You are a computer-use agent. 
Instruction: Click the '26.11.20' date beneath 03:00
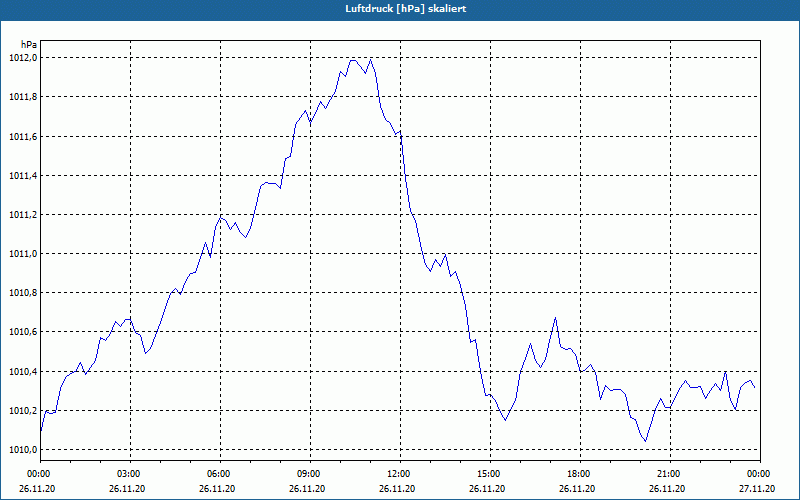coord(127,489)
